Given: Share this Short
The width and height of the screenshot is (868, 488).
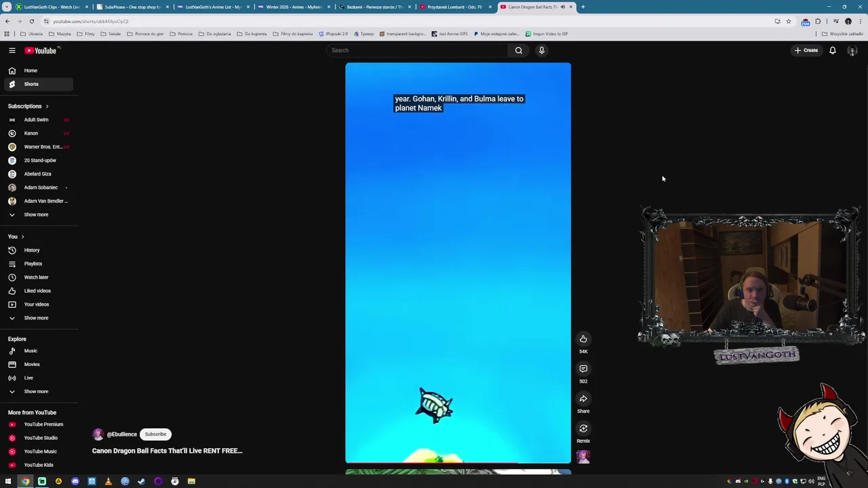Looking at the screenshot, I should pyautogui.click(x=583, y=399).
